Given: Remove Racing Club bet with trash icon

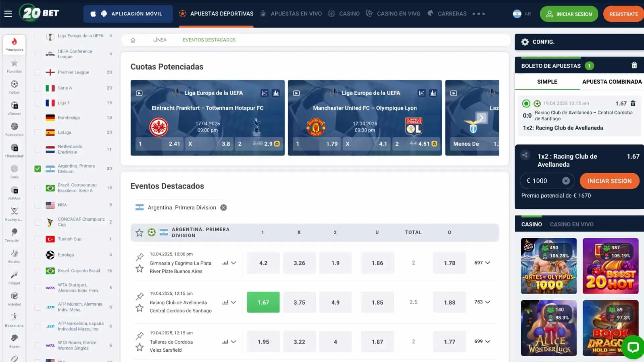Looking at the screenshot, I should (633, 103).
